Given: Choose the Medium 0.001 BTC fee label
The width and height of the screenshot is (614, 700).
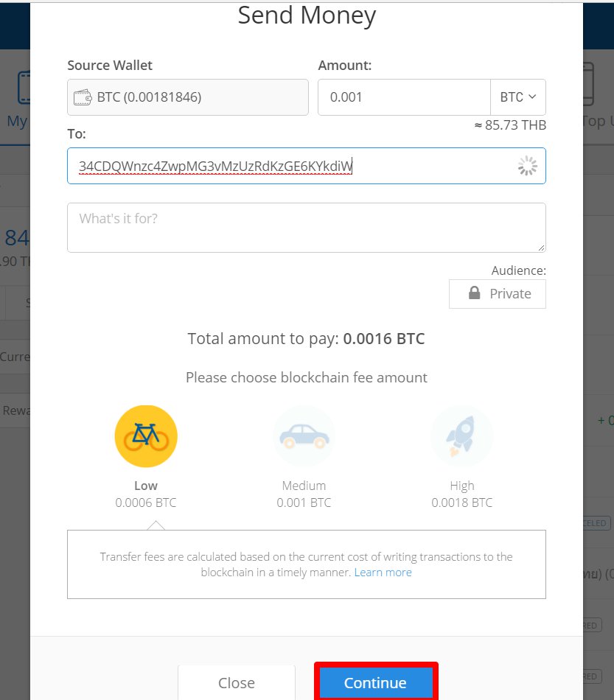Looking at the screenshot, I should coord(304,494).
